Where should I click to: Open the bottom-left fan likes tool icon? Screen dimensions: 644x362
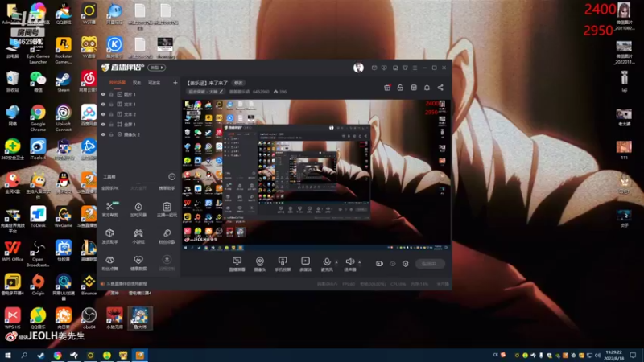pyautogui.click(x=109, y=260)
